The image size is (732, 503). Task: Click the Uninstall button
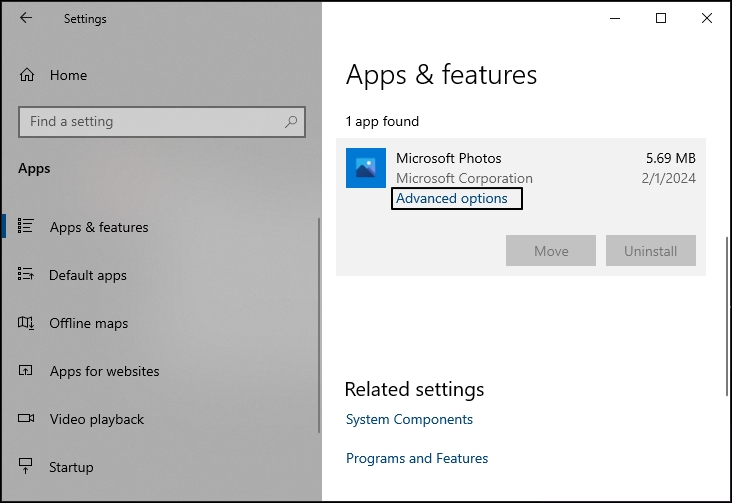tap(651, 251)
